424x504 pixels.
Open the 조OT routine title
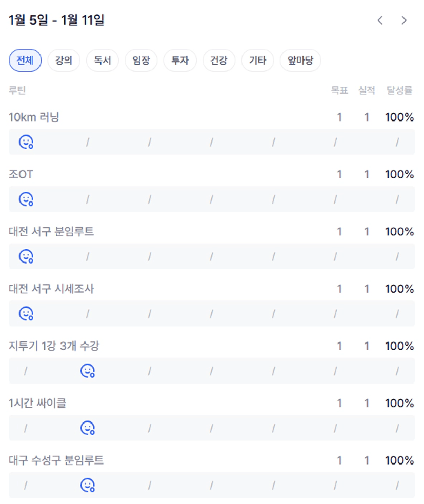(x=21, y=175)
